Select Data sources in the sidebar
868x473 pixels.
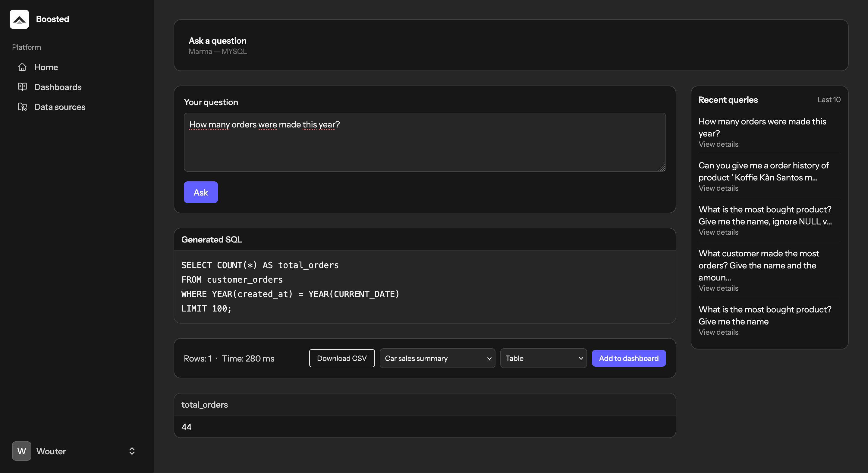coord(60,107)
